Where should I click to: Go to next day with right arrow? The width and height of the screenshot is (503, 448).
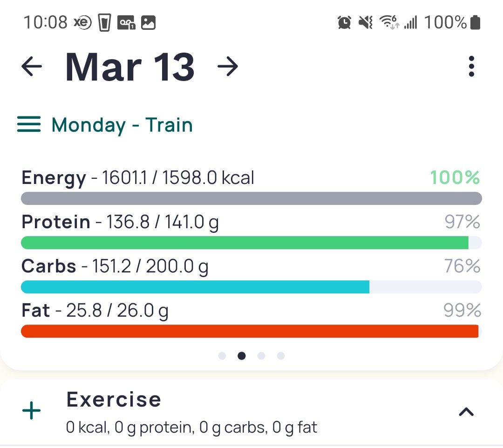coord(228,67)
